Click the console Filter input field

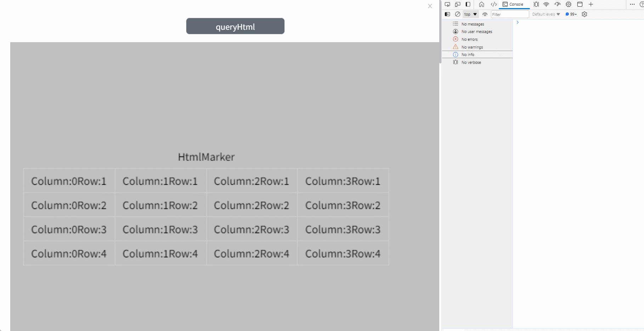(509, 14)
